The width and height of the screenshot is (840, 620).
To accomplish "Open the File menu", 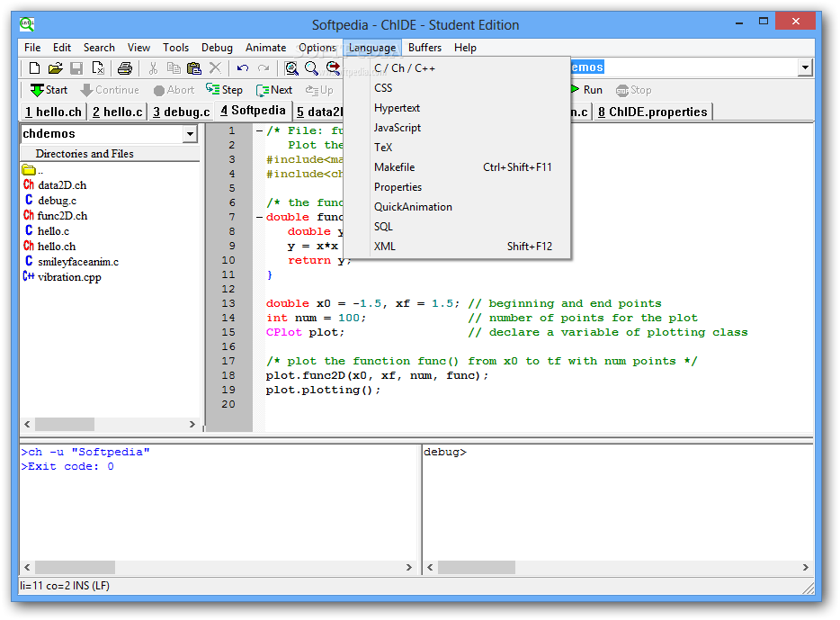I will [x=32, y=48].
